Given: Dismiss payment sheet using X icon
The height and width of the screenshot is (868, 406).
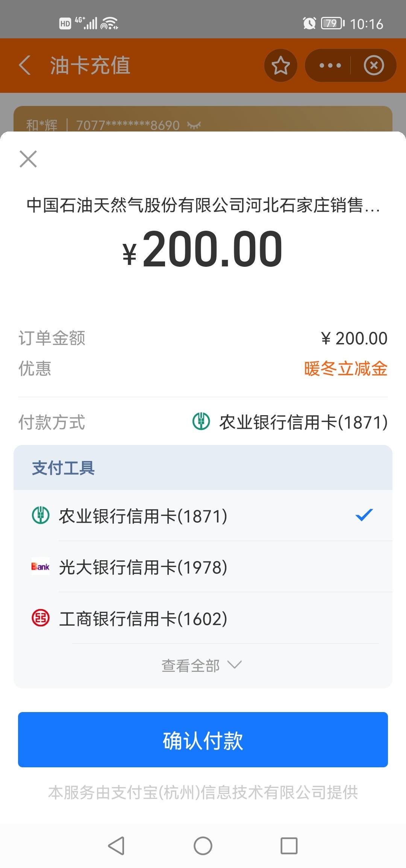Looking at the screenshot, I should click(28, 159).
